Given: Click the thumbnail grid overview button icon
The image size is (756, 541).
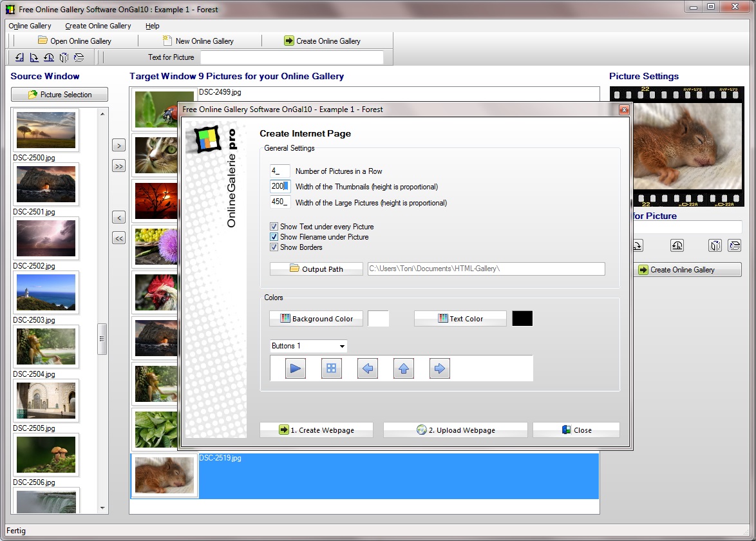Looking at the screenshot, I should (332, 369).
